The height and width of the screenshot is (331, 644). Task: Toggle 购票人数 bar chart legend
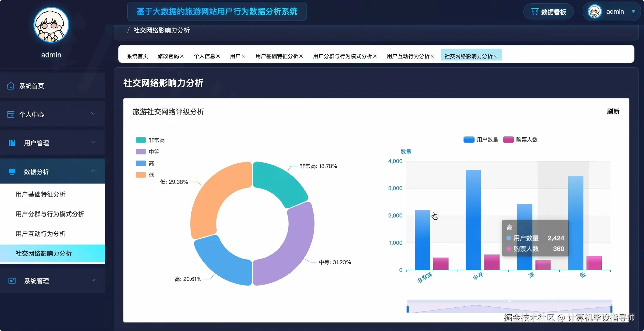point(520,139)
